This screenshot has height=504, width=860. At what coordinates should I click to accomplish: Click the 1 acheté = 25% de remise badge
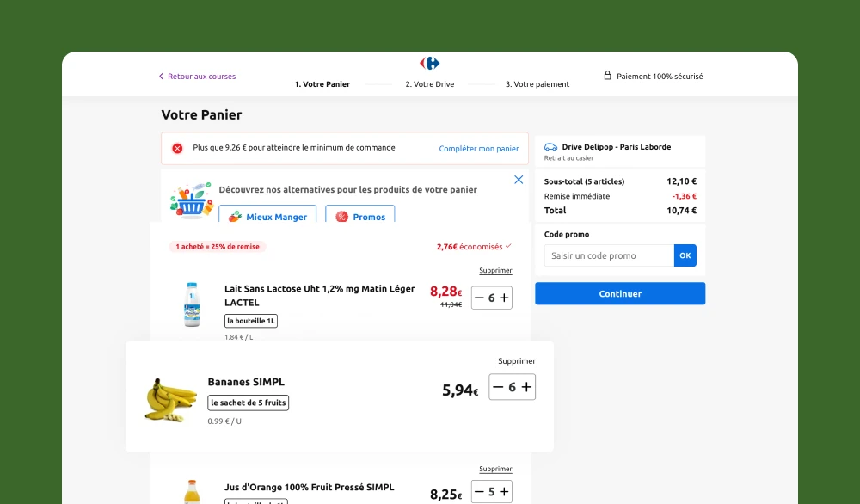tap(218, 247)
